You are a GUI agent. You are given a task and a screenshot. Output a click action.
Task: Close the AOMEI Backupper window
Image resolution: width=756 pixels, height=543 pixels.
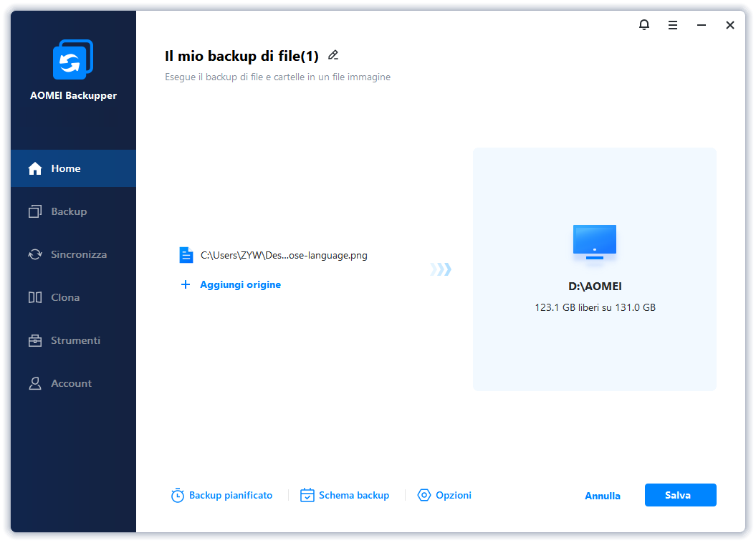(x=730, y=25)
